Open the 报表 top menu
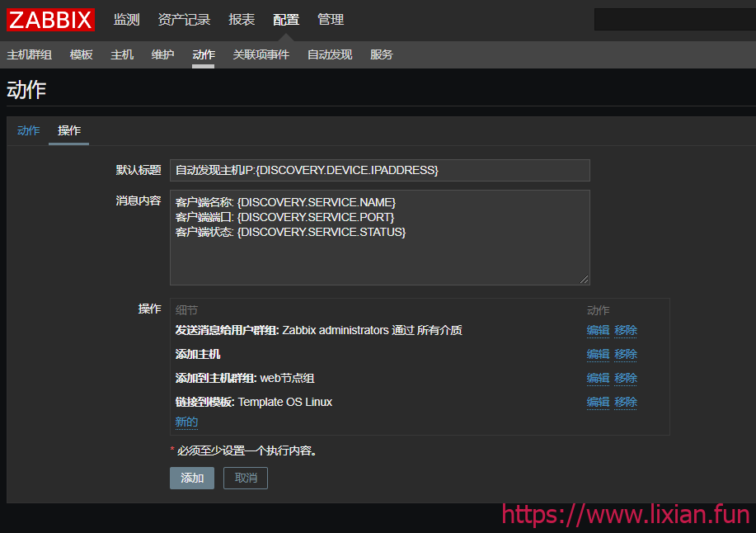This screenshot has width=756, height=533. [242, 20]
